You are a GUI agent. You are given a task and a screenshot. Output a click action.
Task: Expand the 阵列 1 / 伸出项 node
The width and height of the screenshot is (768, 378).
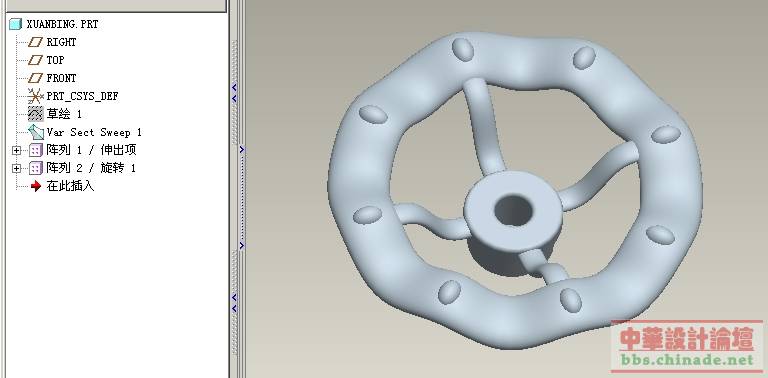coord(17,150)
